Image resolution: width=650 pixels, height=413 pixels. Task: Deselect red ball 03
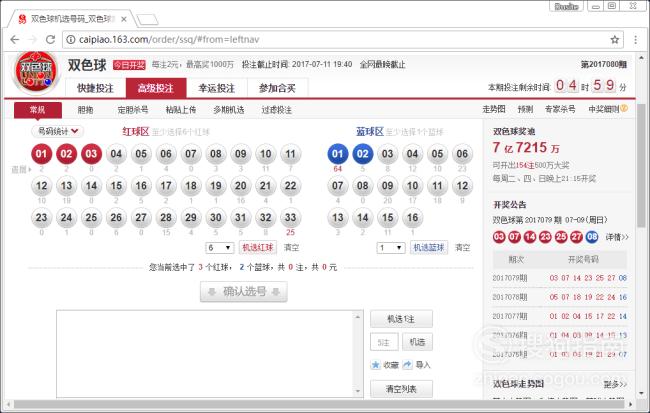91,154
